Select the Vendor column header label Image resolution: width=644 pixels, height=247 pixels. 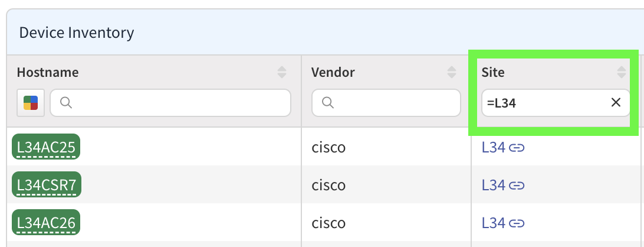(333, 73)
